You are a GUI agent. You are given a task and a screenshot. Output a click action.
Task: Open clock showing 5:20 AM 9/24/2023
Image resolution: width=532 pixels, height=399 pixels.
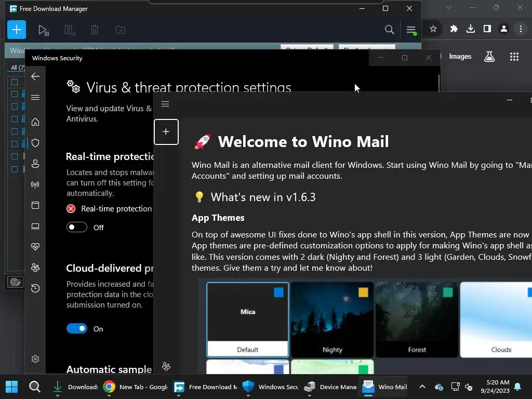pyautogui.click(x=495, y=387)
